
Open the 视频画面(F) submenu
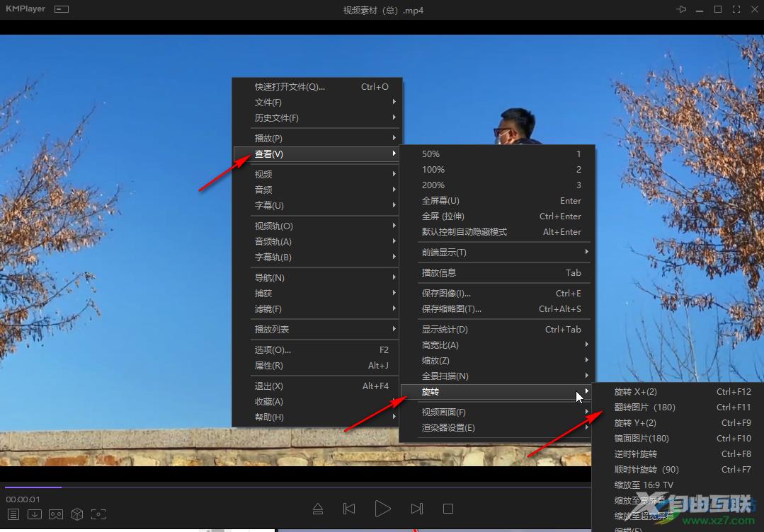[496, 412]
